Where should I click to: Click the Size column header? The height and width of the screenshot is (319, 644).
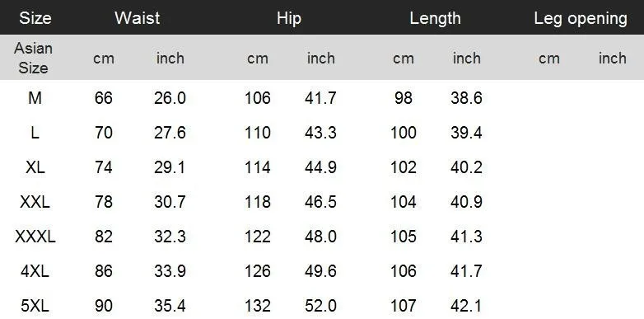[35, 18]
